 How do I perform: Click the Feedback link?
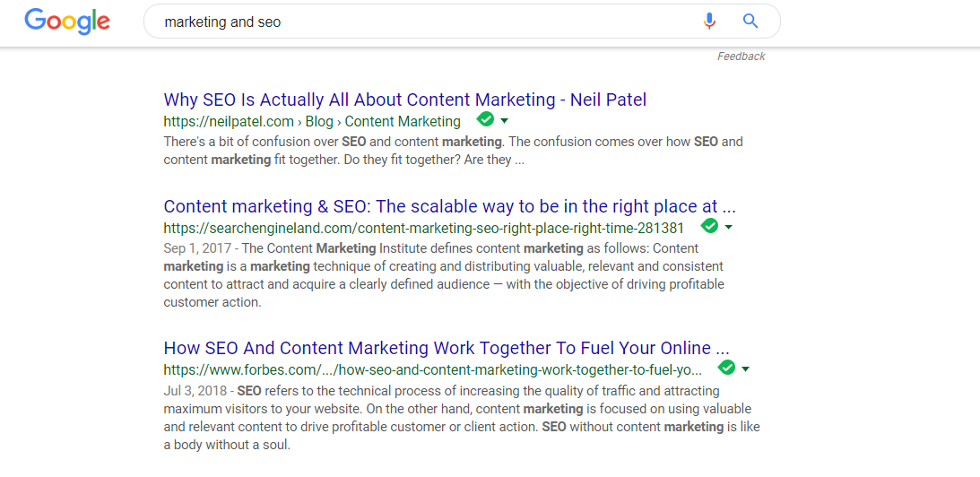[741, 56]
